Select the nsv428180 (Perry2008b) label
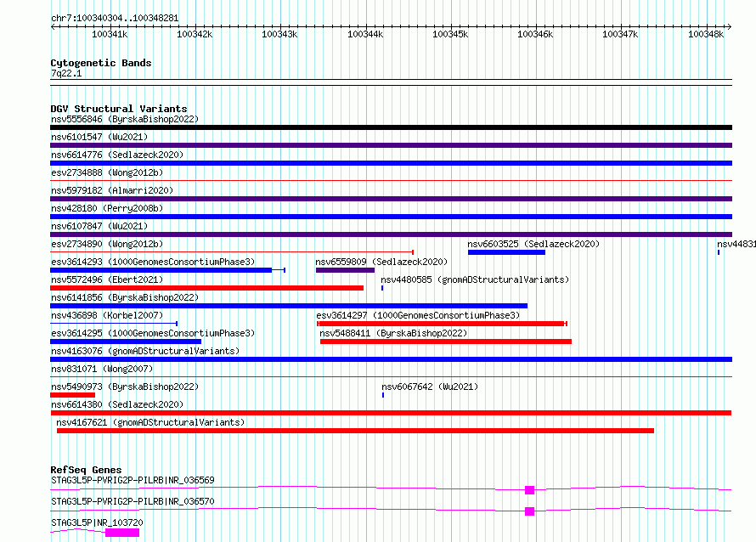 click(x=107, y=208)
